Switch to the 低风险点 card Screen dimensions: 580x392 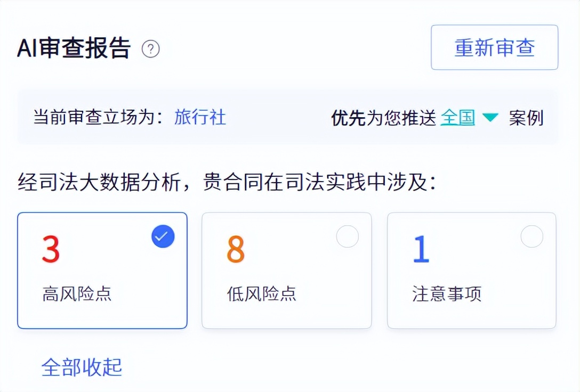point(286,270)
